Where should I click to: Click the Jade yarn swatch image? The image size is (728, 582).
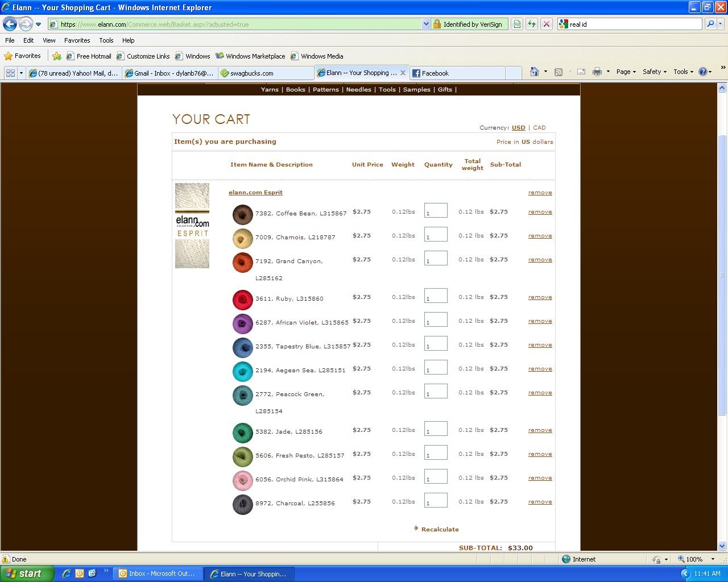[243, 433]
